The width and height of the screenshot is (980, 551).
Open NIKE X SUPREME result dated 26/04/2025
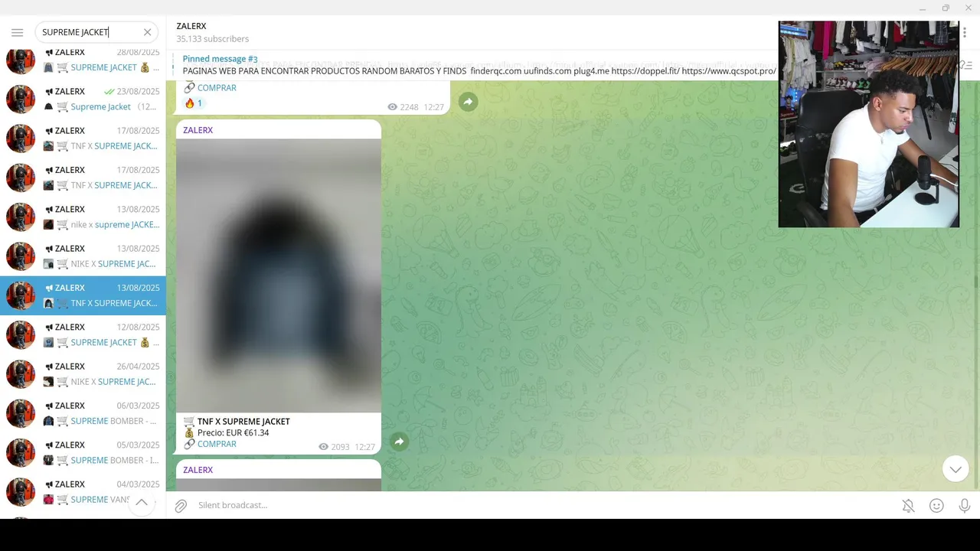pos(83,374)
